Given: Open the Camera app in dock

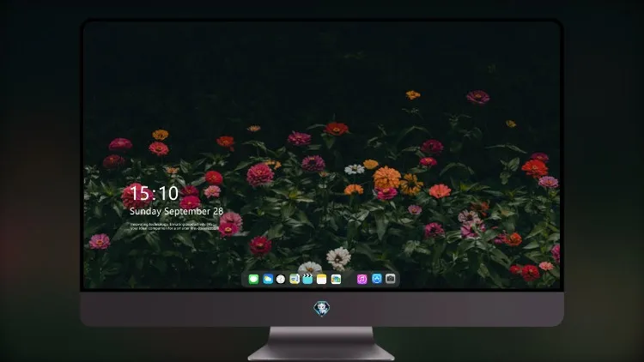Looking at the screenshot, I should (x=391, y=279).
